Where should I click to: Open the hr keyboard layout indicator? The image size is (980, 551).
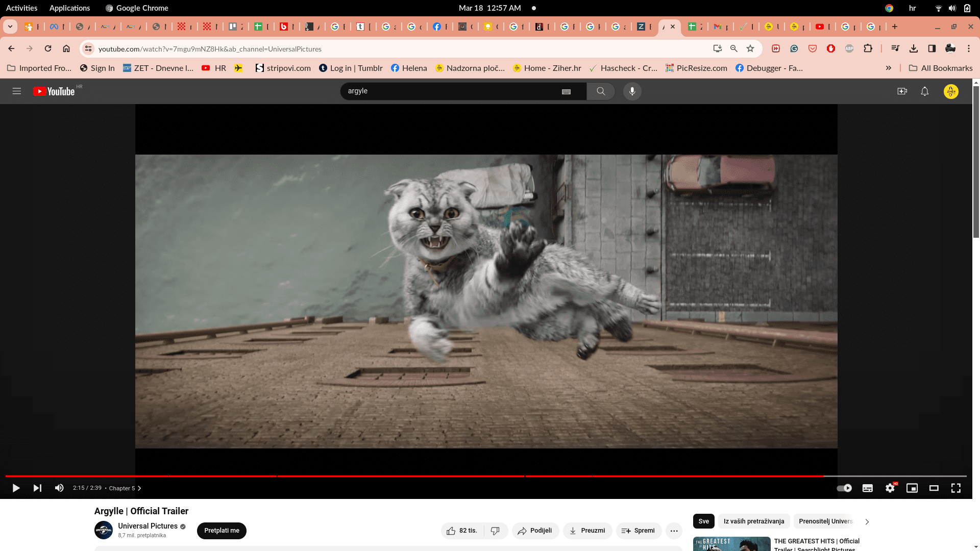[912, 8]
